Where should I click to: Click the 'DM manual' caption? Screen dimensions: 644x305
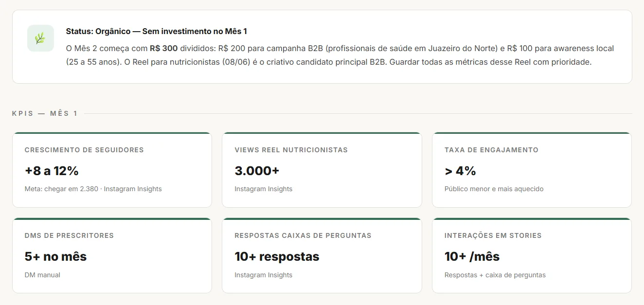point(42,275)
